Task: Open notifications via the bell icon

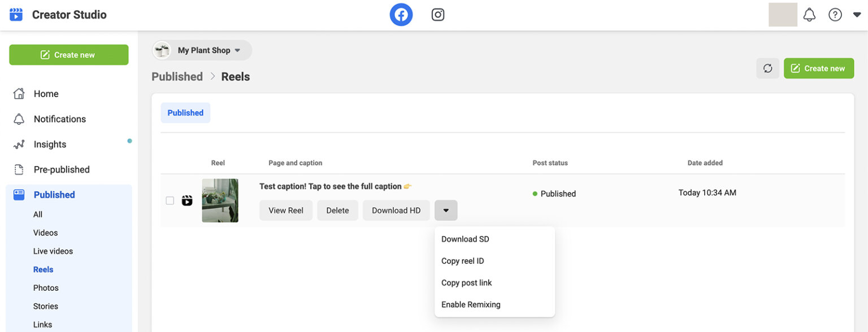Action: click(x=809, y=15)
